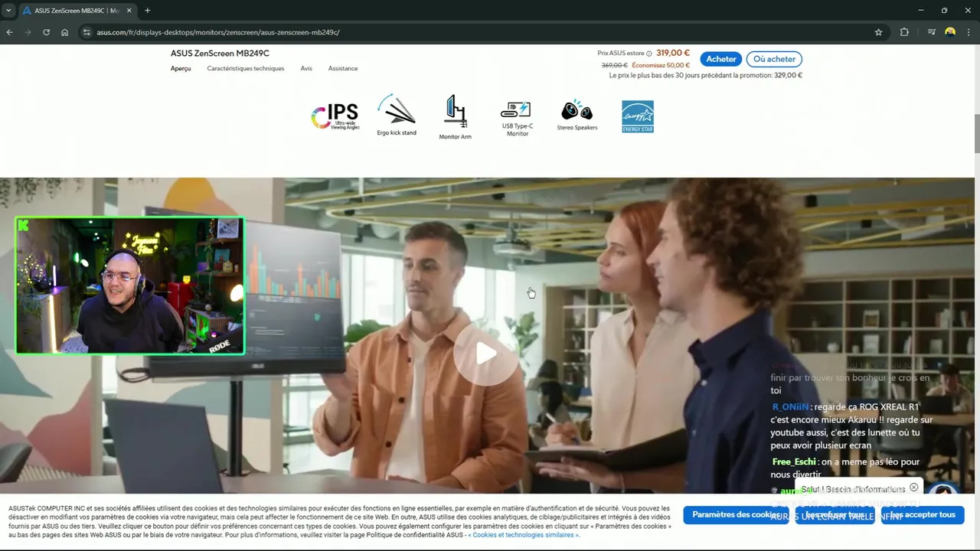This screenshot has height=551, width=980.
Task: Click the browser back arrow
Action: coord(9,32)
